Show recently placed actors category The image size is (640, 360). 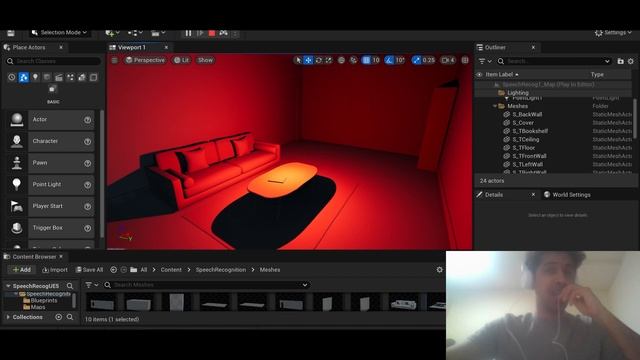click(x=11, y=77)
